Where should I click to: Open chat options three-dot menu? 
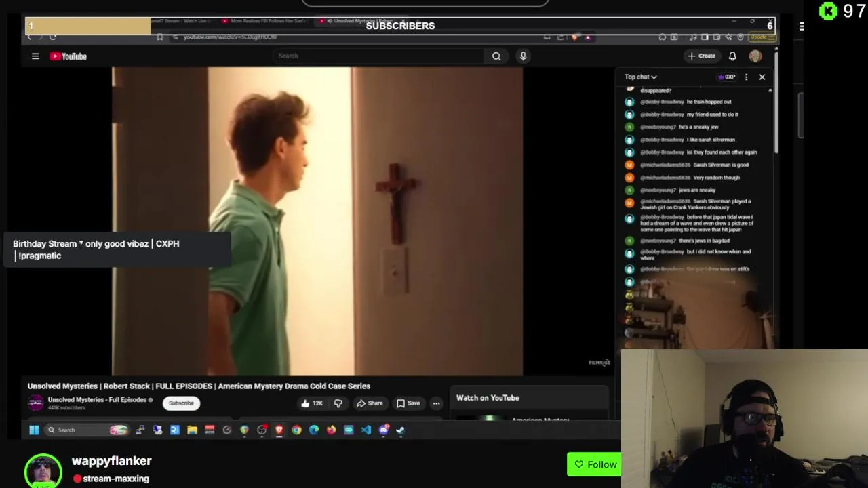click(x=746, y=77)
